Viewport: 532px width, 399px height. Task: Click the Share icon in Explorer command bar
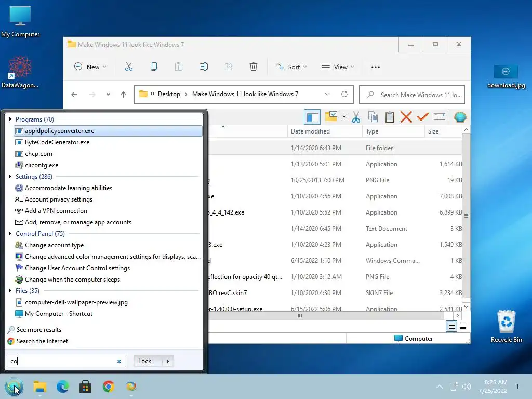[x=229, y=67]
